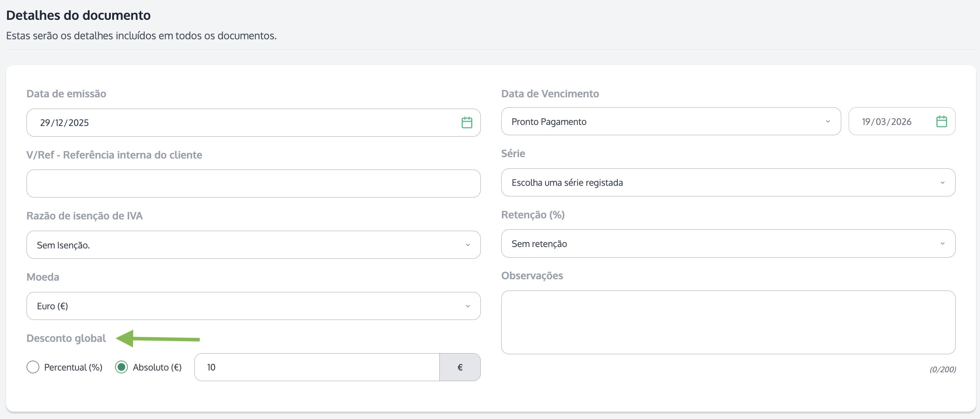Click the chevron arrow of Sem retenção dropdown
Viewport: 980px width, 419px height.
[x=942, y=244]
